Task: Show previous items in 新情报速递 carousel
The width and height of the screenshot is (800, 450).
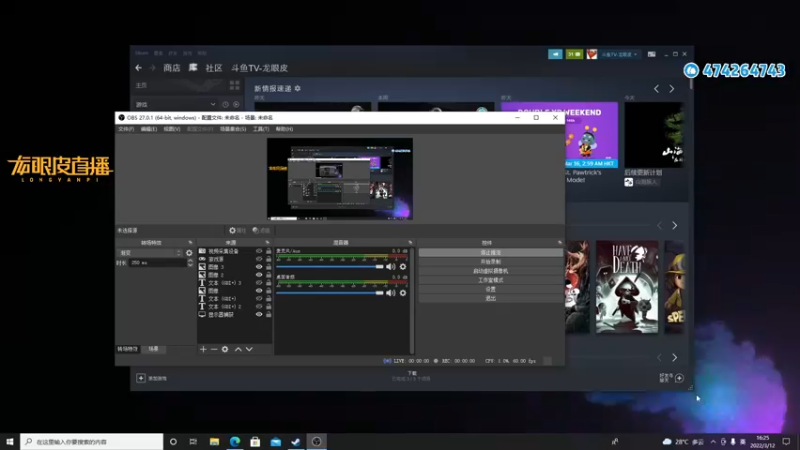Action: click(657, 89)
